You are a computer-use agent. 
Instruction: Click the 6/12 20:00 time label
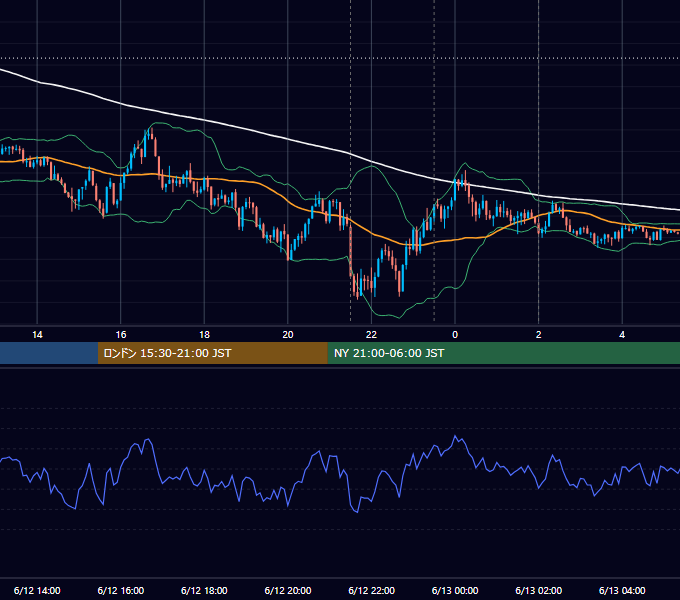[288, 590]
